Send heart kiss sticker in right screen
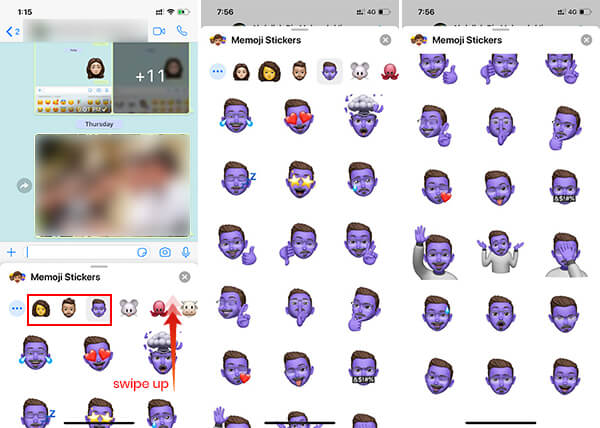This screenshot has height=428, width=600. [x=437, y=187]
